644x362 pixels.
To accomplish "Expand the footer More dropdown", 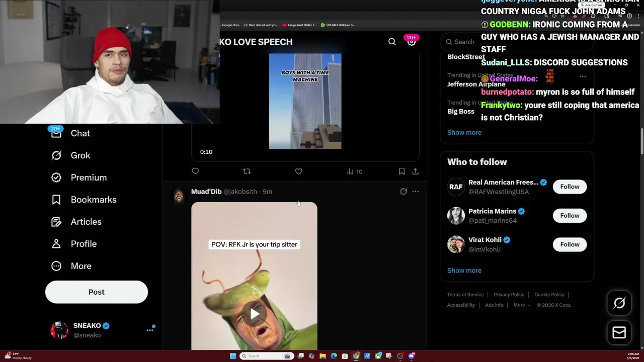I will 522,305.
